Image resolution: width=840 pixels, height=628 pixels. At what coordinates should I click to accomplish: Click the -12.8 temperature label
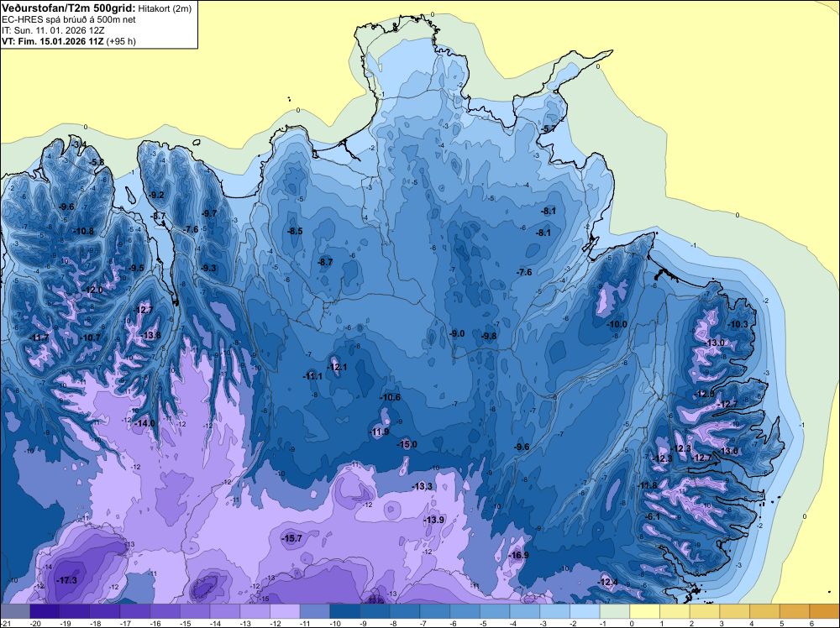704,394
